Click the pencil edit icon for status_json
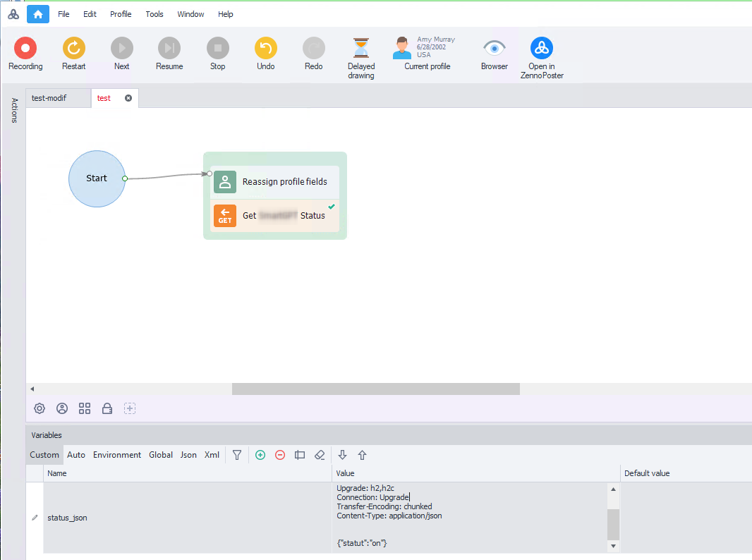The width and height of the screenshot is (752, 560). coord(35,518)
